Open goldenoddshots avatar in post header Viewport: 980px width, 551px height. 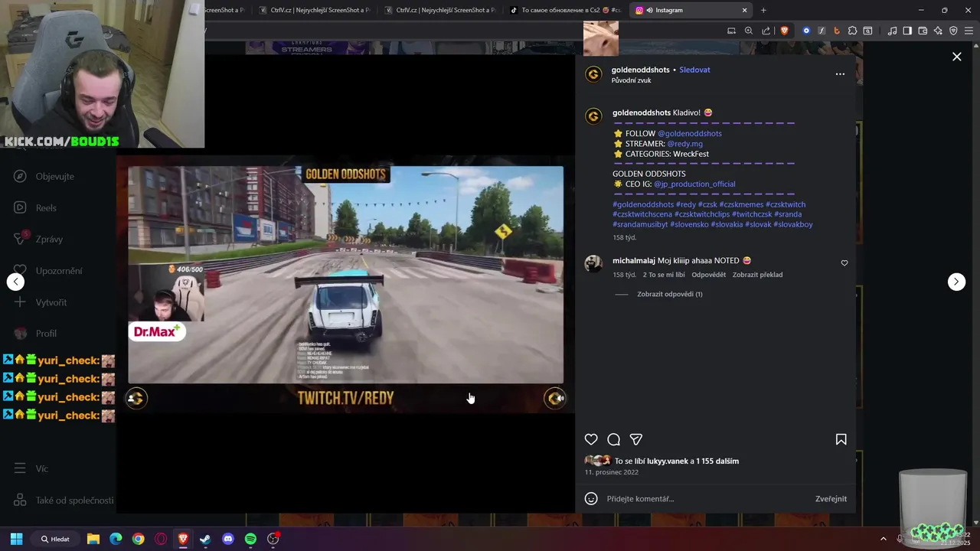[593, 74]
